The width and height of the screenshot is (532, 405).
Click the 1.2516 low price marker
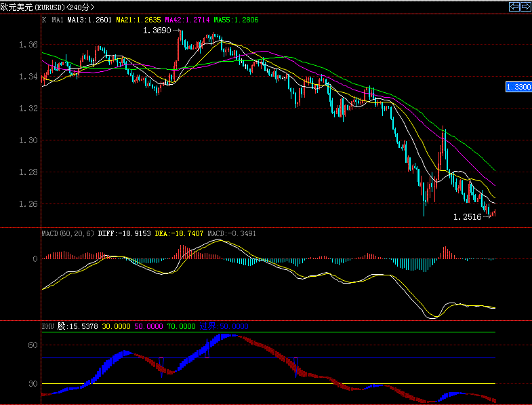click(x=468, y=217)
